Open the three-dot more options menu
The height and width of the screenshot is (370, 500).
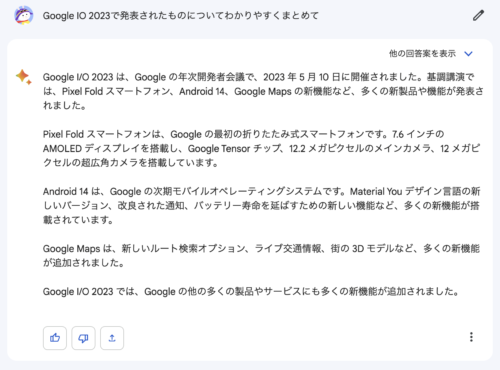[471, 337]
